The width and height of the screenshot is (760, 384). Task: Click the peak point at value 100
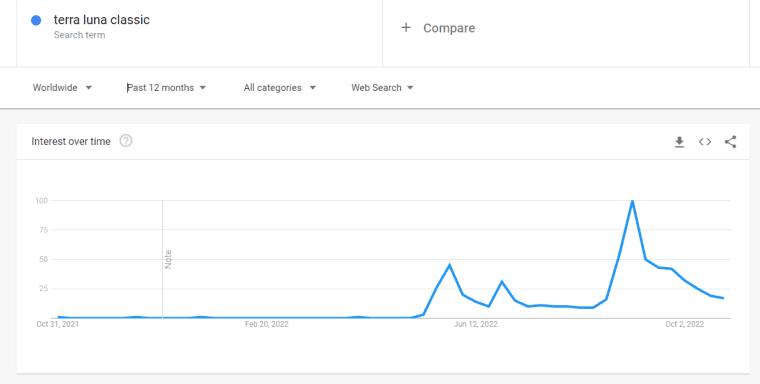click(x=632, y=201)
